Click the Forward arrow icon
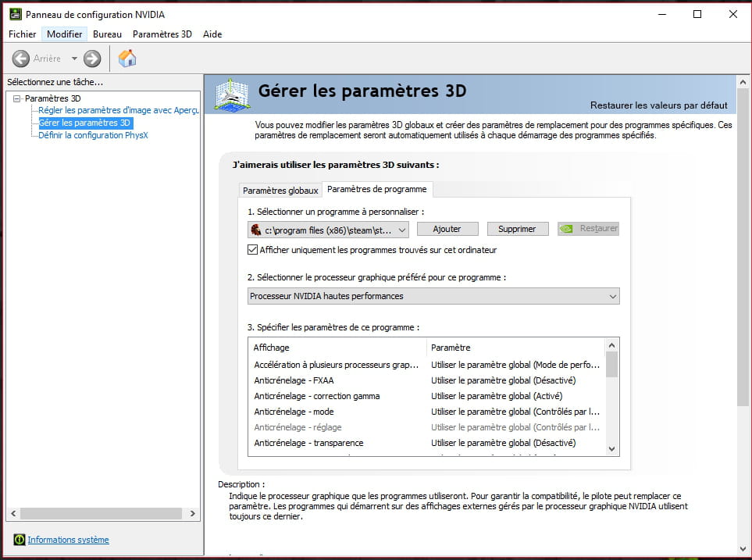 click(x=92, y=59)
